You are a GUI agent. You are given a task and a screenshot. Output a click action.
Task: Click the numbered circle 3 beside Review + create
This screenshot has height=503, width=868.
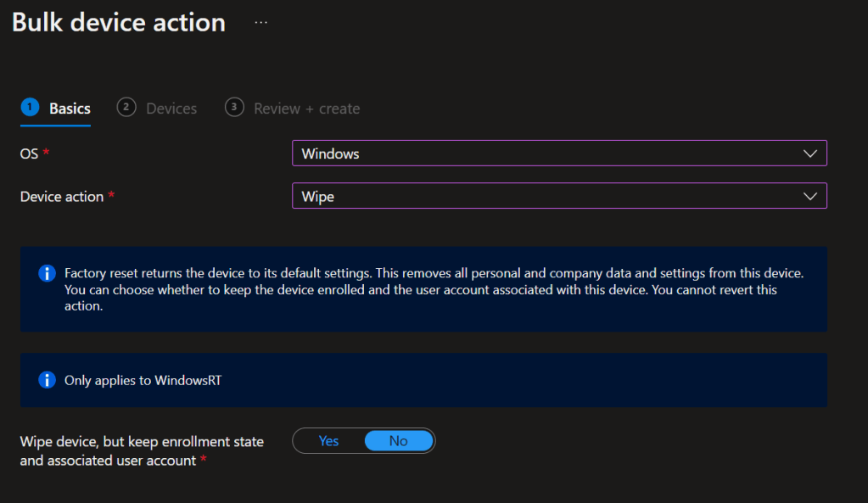pyautogui.click(x=234, y=108)
